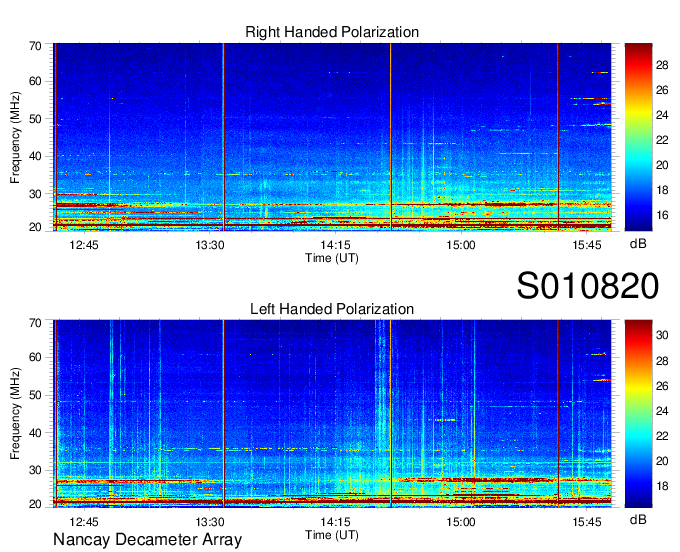Click the 20 MHz tick on Right Handed plot

click(x=35, y=227)
